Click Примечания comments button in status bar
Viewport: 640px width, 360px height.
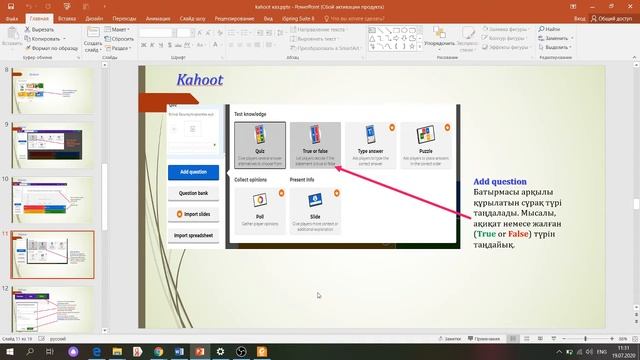(484, 339)
